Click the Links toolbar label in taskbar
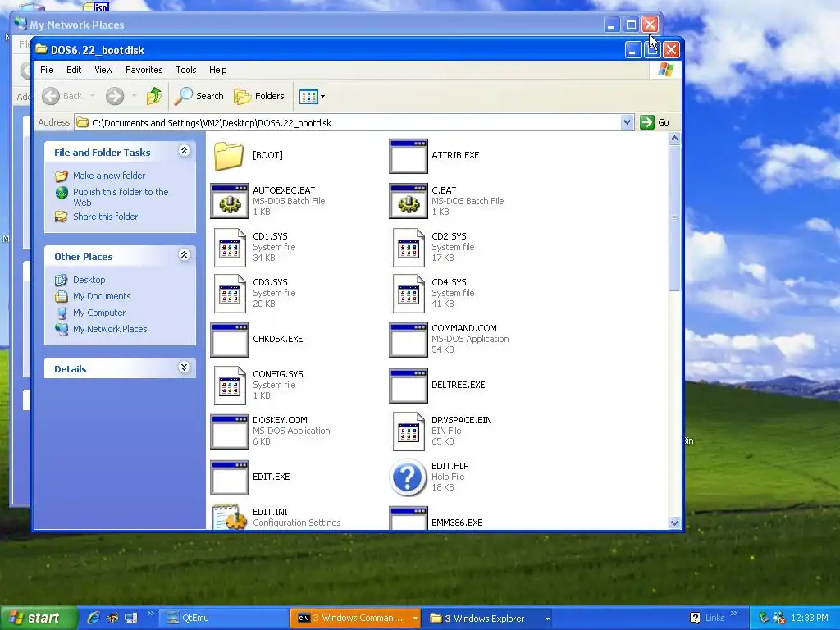 [x=714, y=618]
